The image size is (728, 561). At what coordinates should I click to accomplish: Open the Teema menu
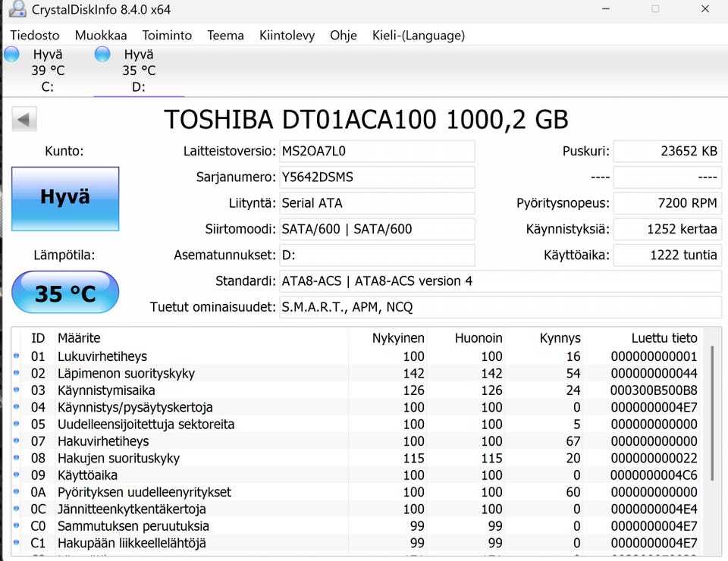pos(225,36)
